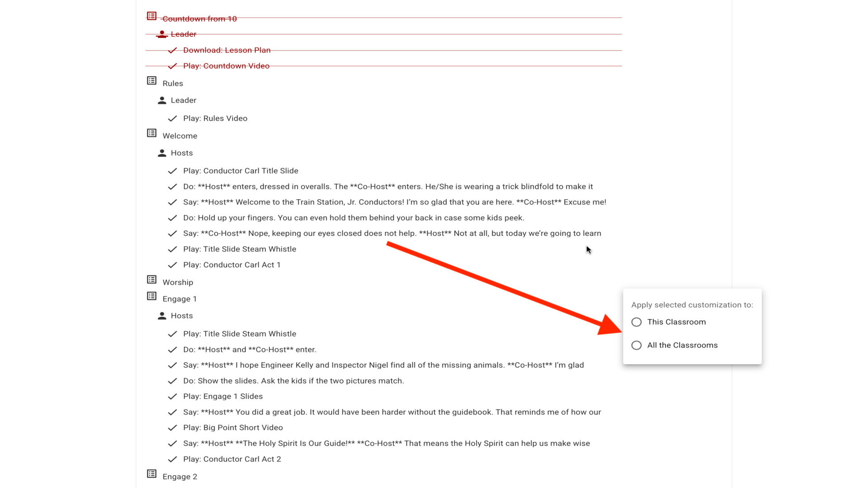Click the list icon beside Rules
868x488 pixels.
click(151, 81)
